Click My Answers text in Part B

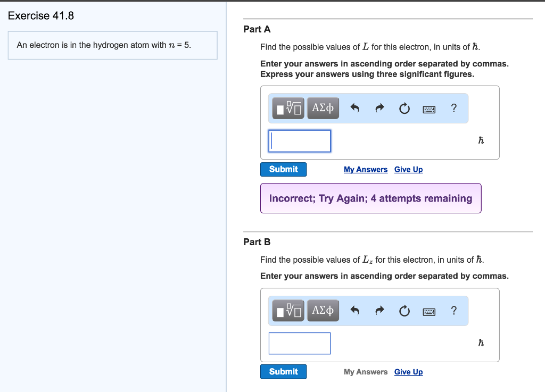click(x=366, y=372)
